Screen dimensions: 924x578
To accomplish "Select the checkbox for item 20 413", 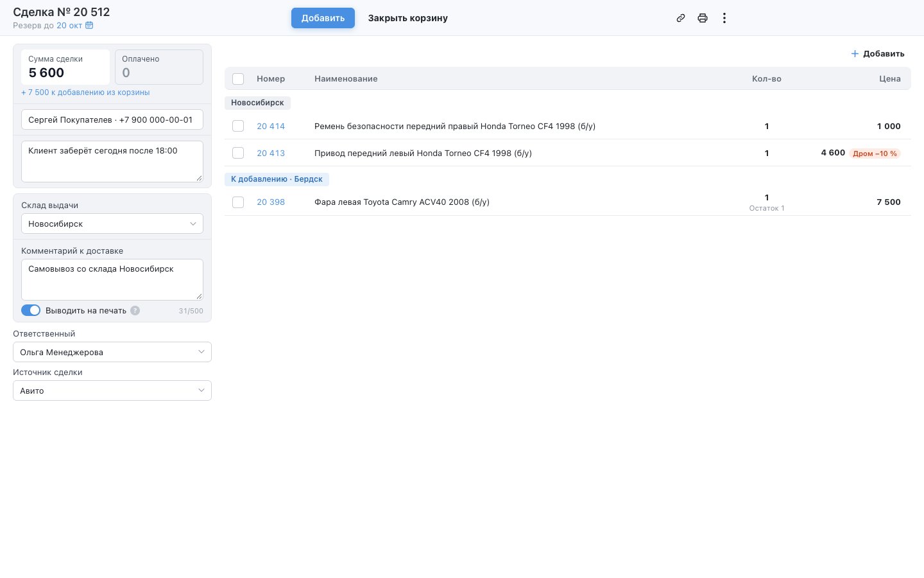I will (238, 153).
